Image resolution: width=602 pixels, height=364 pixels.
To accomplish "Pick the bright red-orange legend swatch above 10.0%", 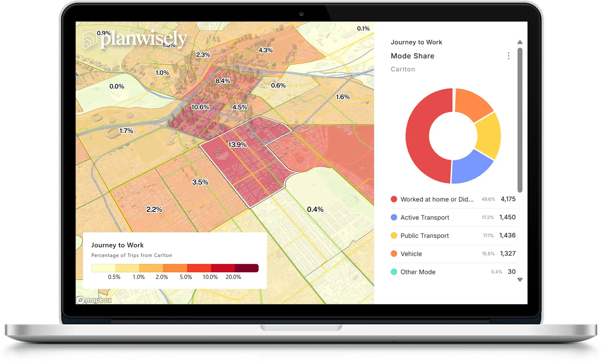I will pos(199,268).
